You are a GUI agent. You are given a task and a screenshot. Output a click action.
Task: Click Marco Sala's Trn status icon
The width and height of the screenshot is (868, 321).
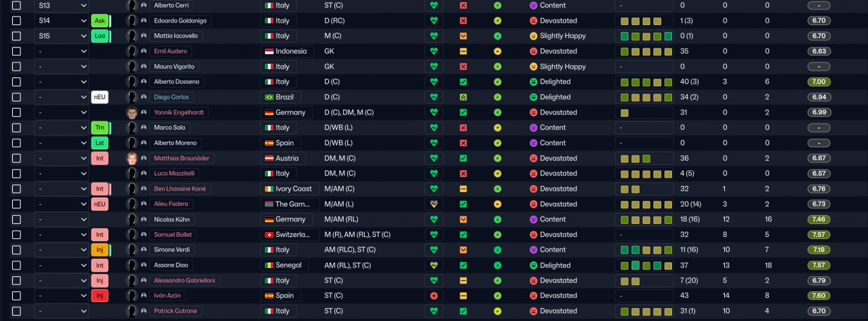click(x=100, y=128)
